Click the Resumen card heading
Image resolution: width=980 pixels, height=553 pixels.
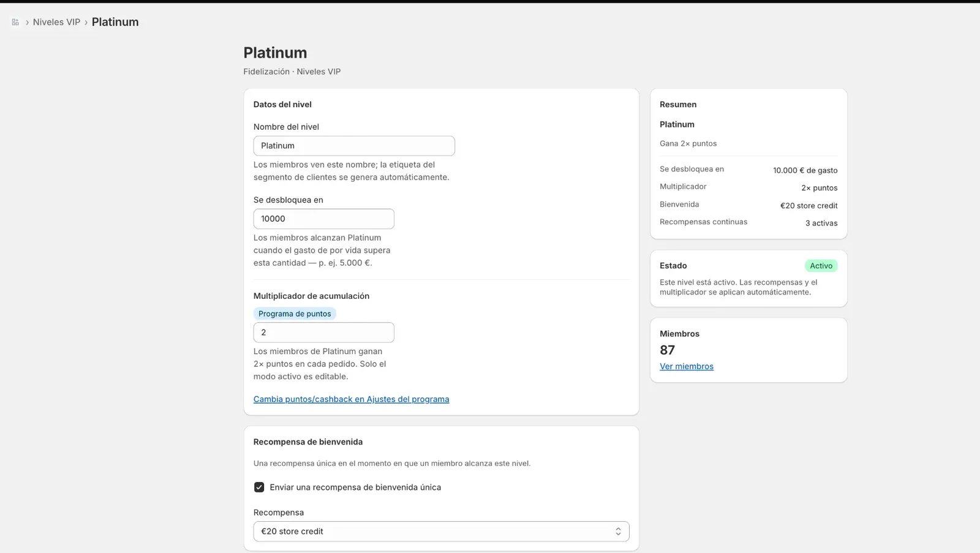coord(678,105)
